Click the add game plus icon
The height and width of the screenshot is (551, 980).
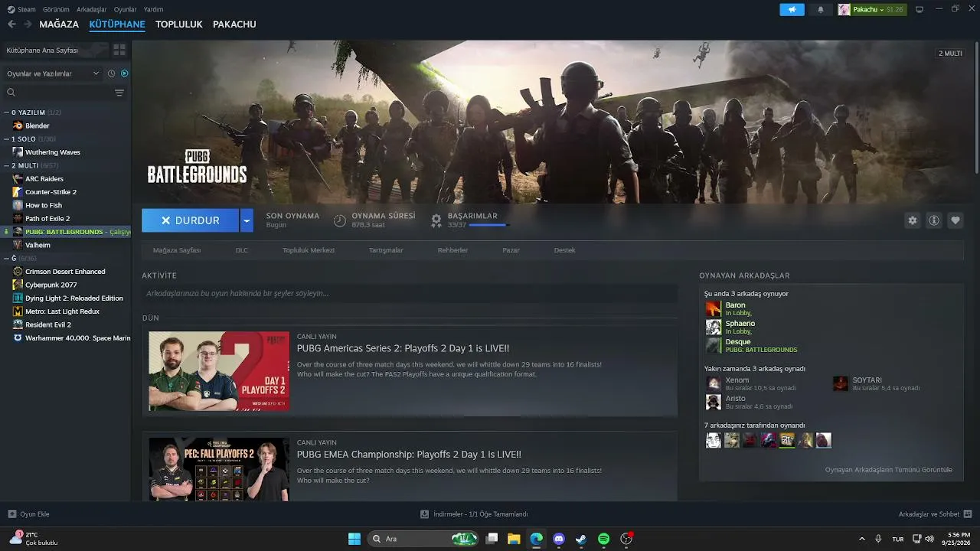[x=11, y=514]
